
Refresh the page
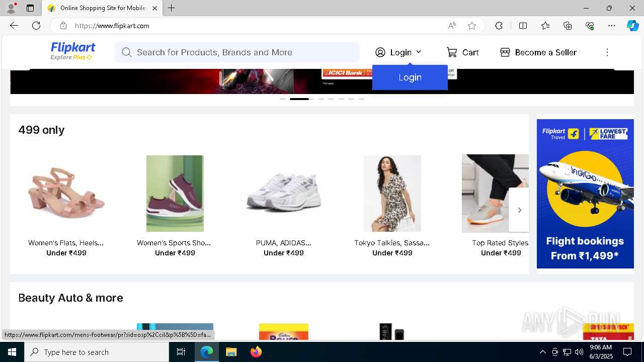[x=36, y=26]
